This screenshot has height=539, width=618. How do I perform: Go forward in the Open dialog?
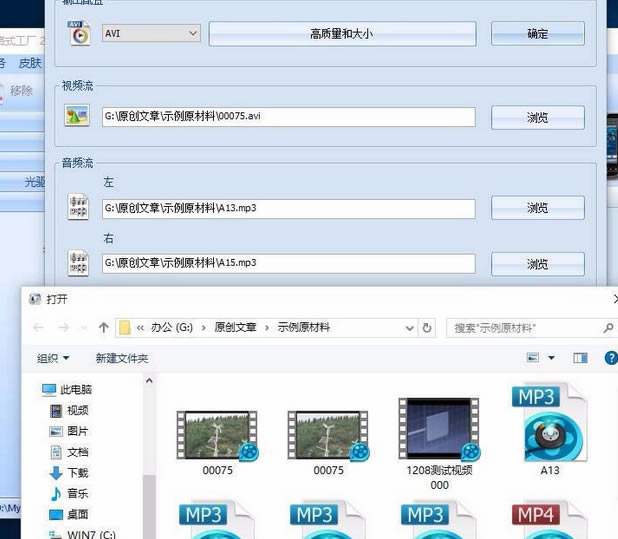[64, 327]
